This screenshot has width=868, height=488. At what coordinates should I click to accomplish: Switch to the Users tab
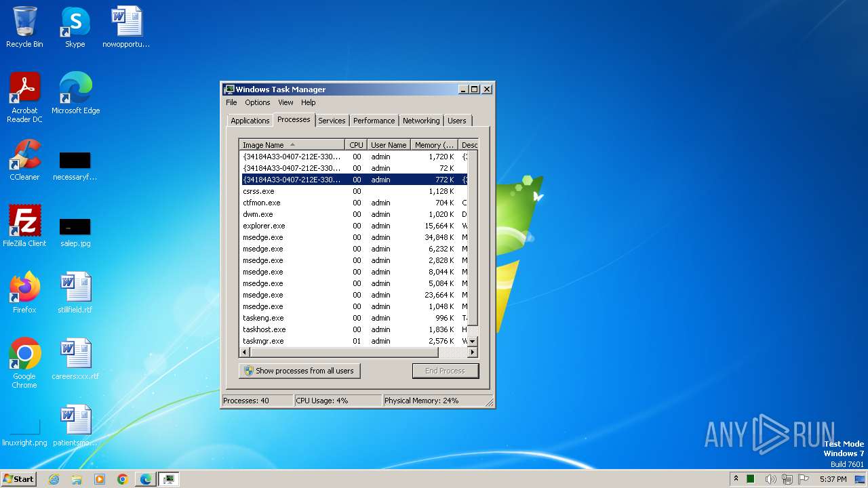[x=457, y=121]
